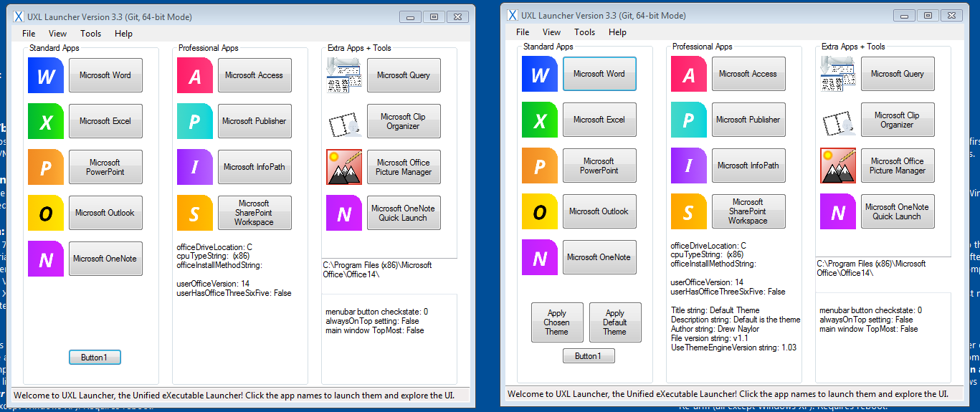Open the File menu in right window
This screenshot has height=412, width=980.
[x=523, y=32]
